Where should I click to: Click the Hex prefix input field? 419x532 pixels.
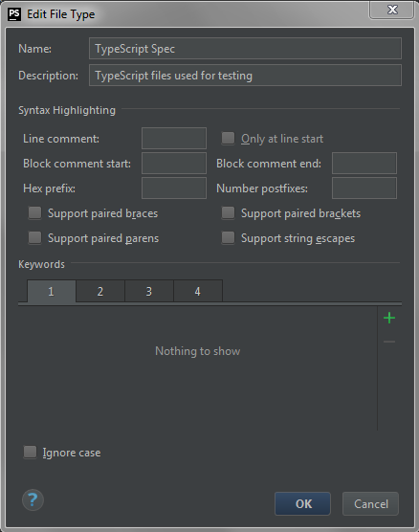click(174, 188)
